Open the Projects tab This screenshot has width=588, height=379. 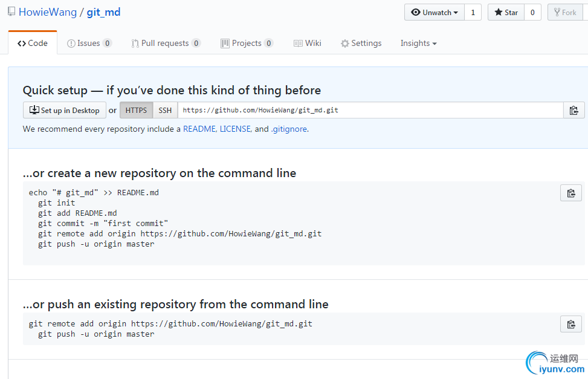[247, 43]
